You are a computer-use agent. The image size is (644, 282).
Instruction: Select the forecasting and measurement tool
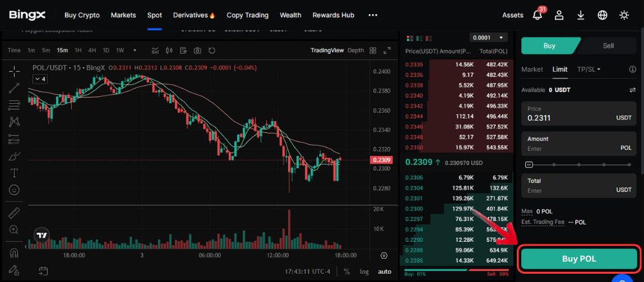point(15,139)
